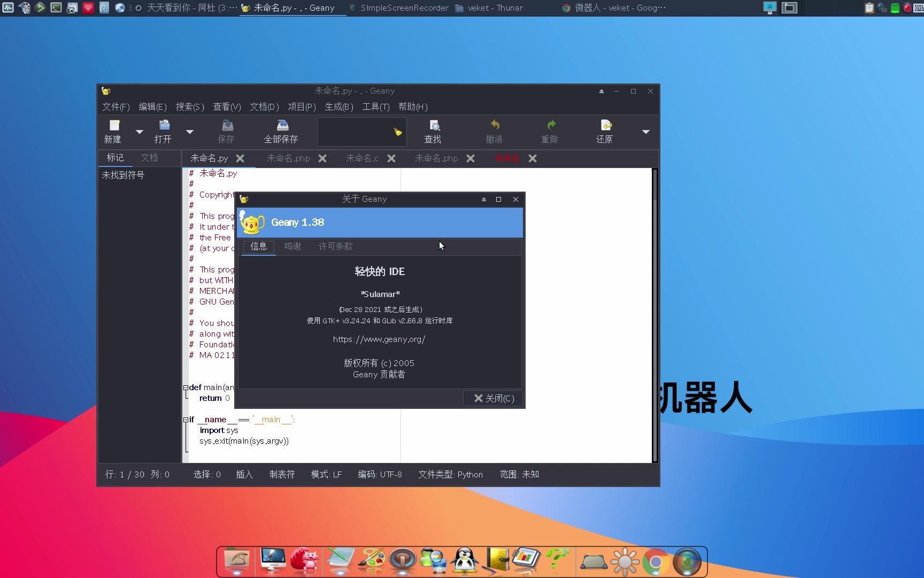Switch to the sidebar Symbols (标记) tab
The image size is (924, 578).
pos(115,157)
